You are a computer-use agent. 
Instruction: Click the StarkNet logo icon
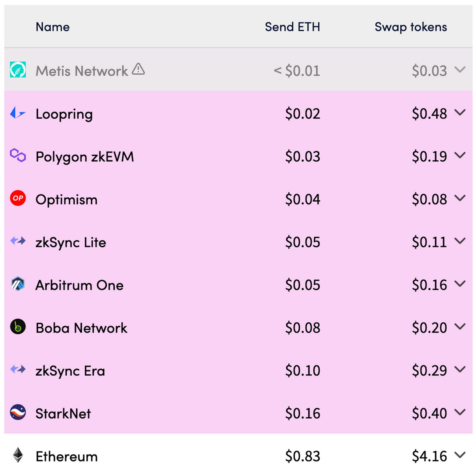[18, 412]
